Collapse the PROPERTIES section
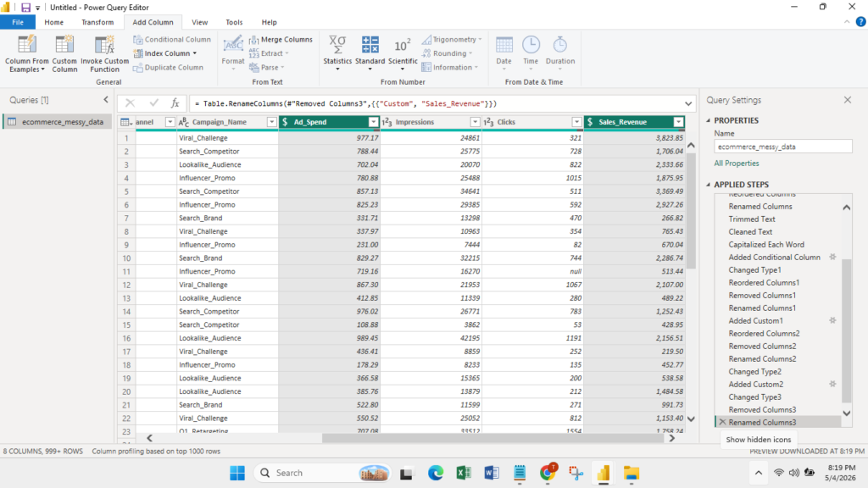868x488 pixels. pos(709,120)
